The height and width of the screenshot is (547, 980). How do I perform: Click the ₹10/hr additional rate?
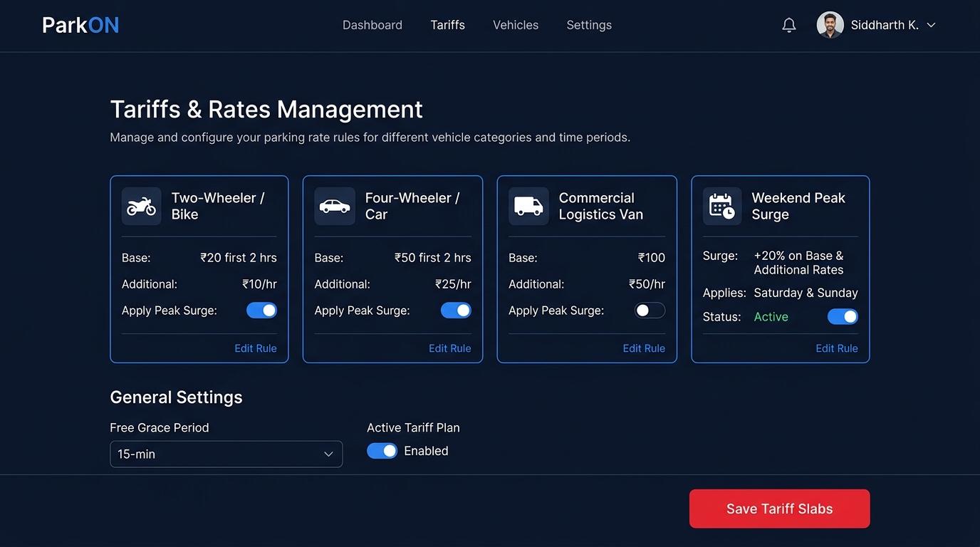pyautogui.click(x=259, y=284)
